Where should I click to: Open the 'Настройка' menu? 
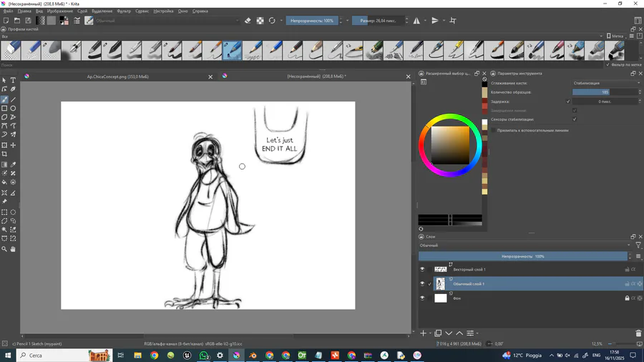click(x=163, y=11)
